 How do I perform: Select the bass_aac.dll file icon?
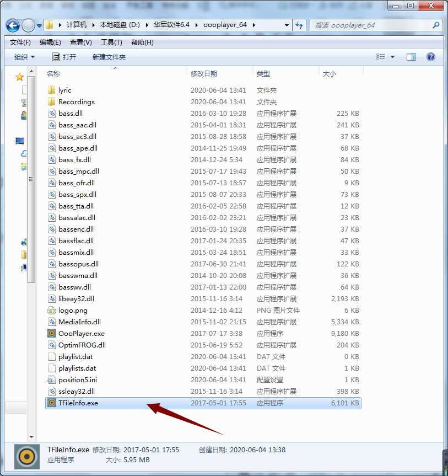[x=52, y=125]
